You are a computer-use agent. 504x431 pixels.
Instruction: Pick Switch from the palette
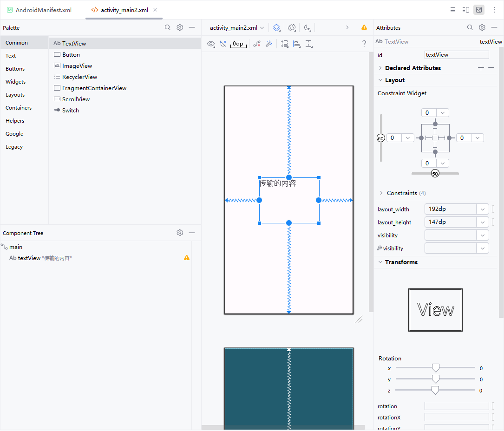pos(125,110)
